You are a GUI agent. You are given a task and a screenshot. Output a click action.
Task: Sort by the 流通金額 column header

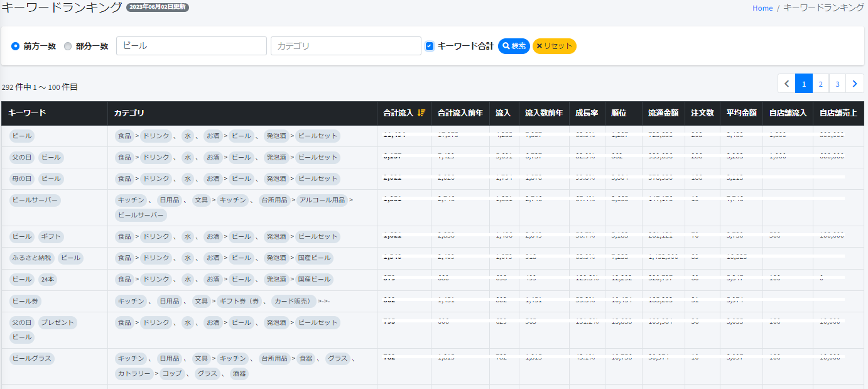tap(663, 113)
